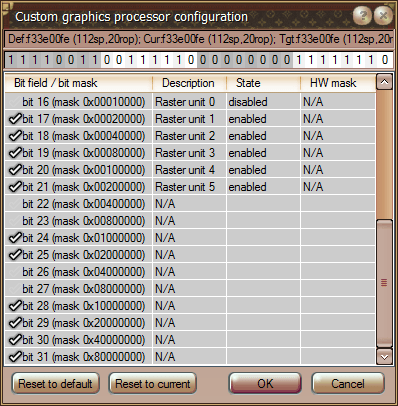Click the last 0 bit in the bit string
398x406 pixels.
coord(385,60)
